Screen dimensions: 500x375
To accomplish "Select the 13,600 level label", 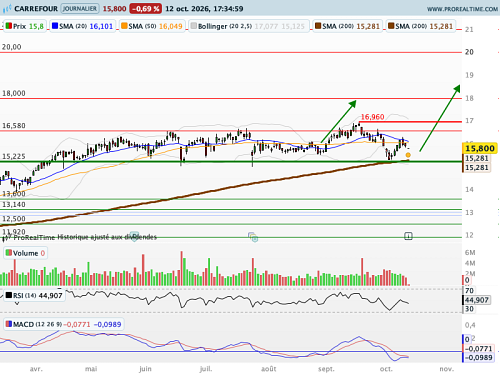I will point(14,194).
